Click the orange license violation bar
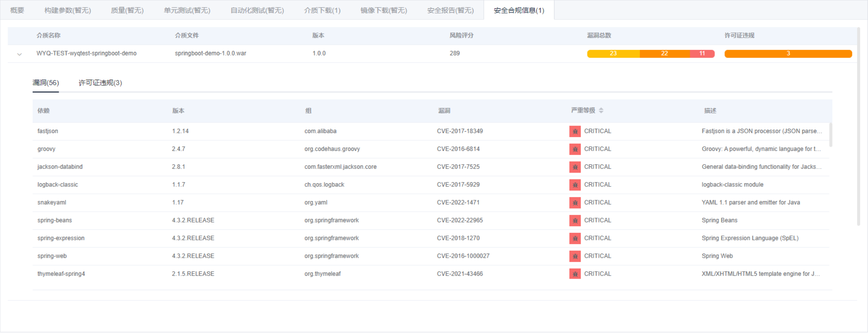The image size is (868, 333). click(788, 54)
